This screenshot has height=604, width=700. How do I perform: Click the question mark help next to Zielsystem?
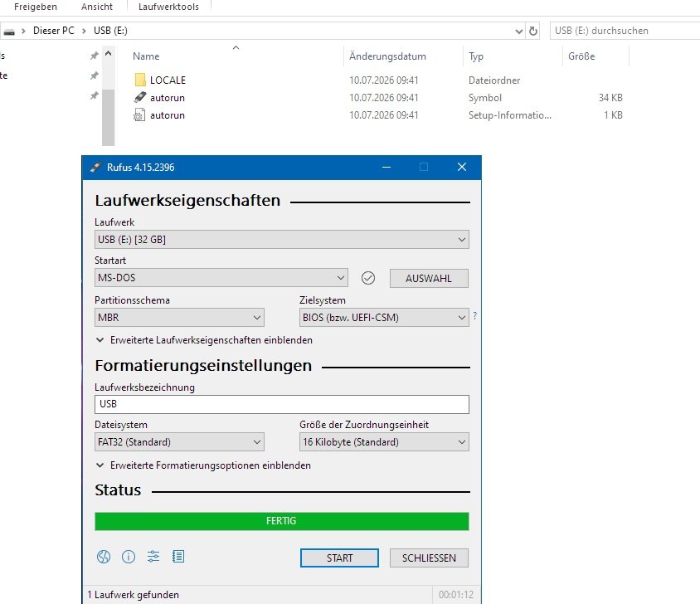tap(474, 315)
